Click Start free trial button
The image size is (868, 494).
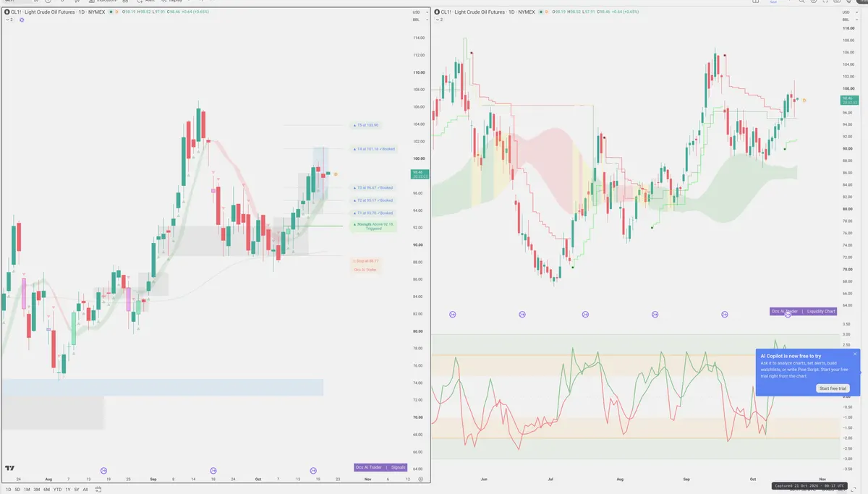click(x=833, y=388)
